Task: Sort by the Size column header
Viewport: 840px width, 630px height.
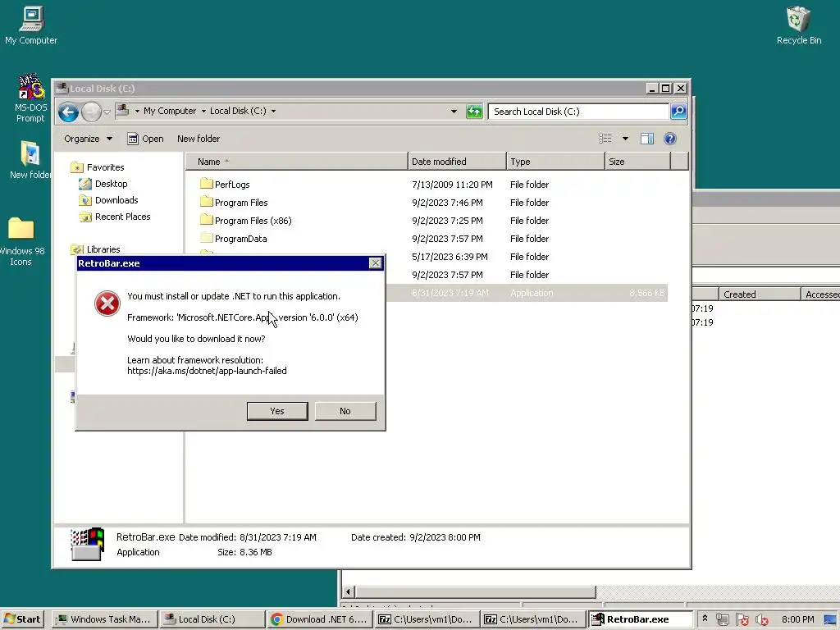Action: (637, 162)
